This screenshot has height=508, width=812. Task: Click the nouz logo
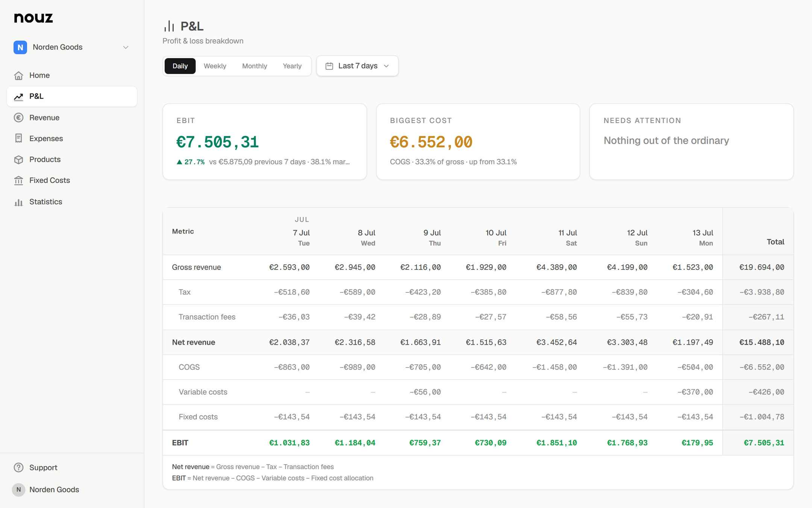(33, 18)
